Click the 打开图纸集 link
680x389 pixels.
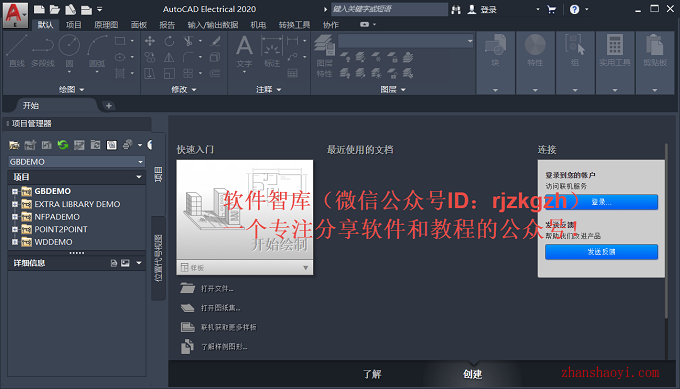[x=220, y=308]
